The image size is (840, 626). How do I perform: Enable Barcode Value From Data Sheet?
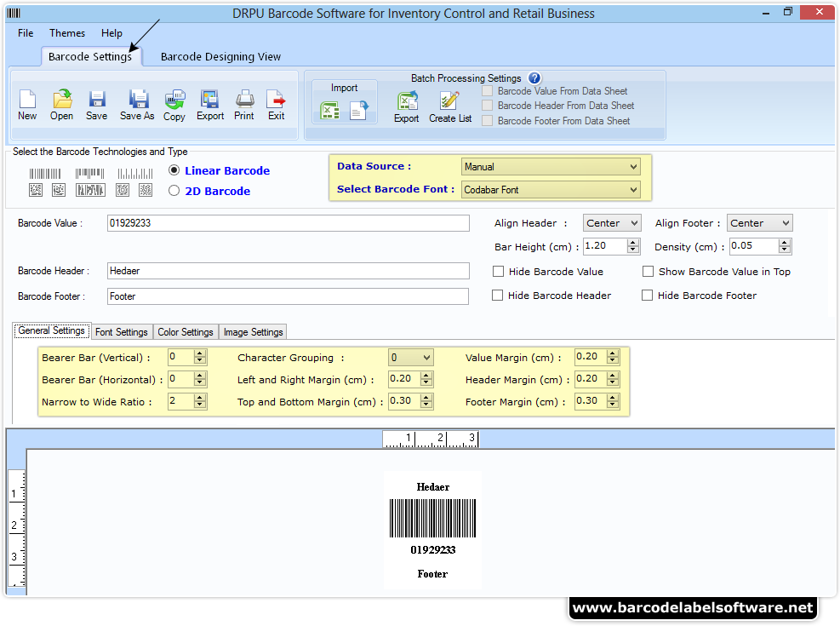[x=487, y=91]
